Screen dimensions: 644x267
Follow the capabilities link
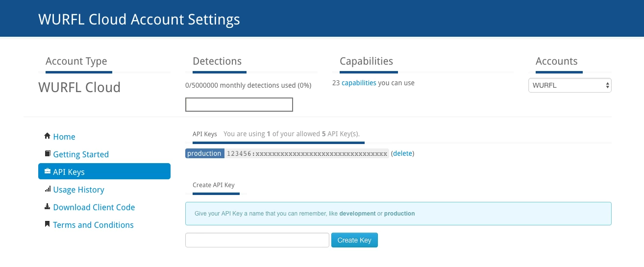pyautogui.click(x=359, y=83)
